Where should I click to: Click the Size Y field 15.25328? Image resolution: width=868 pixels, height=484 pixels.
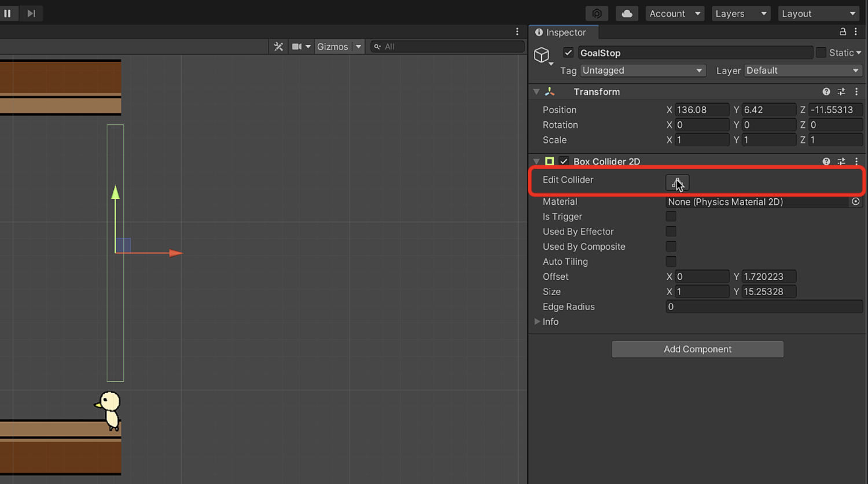769,291
